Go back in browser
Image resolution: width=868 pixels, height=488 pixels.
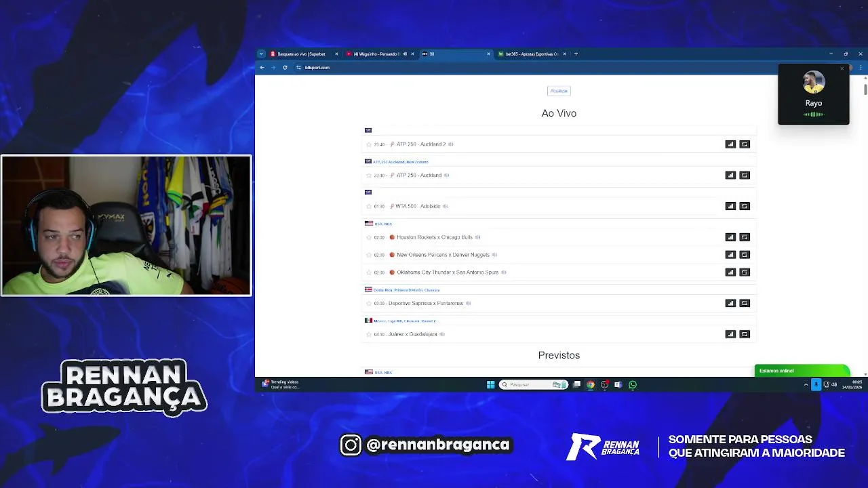(x=262, y=67)
